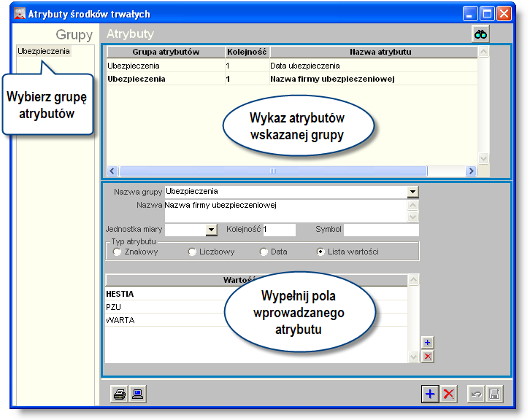Image resolution: width=530 pixels, height=420 pixels.
Task: Select the Znakowy radio button
Action: pyautogui.click(x=117, y=252)
